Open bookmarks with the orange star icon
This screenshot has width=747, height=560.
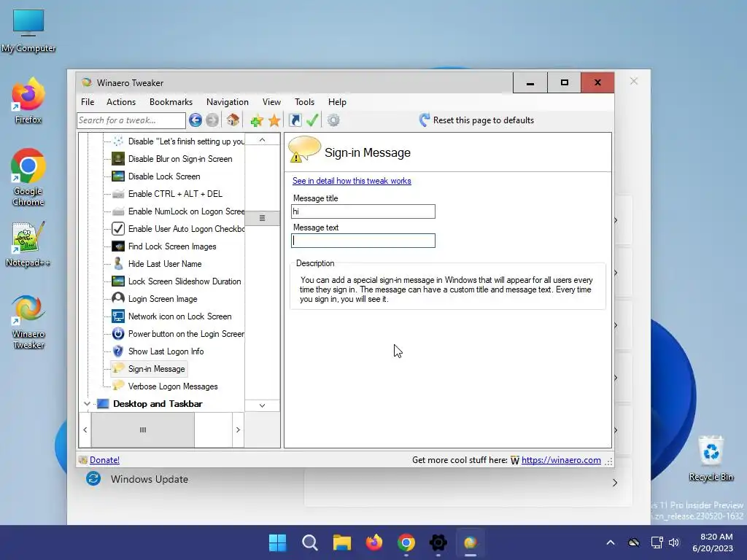[274, 120]
